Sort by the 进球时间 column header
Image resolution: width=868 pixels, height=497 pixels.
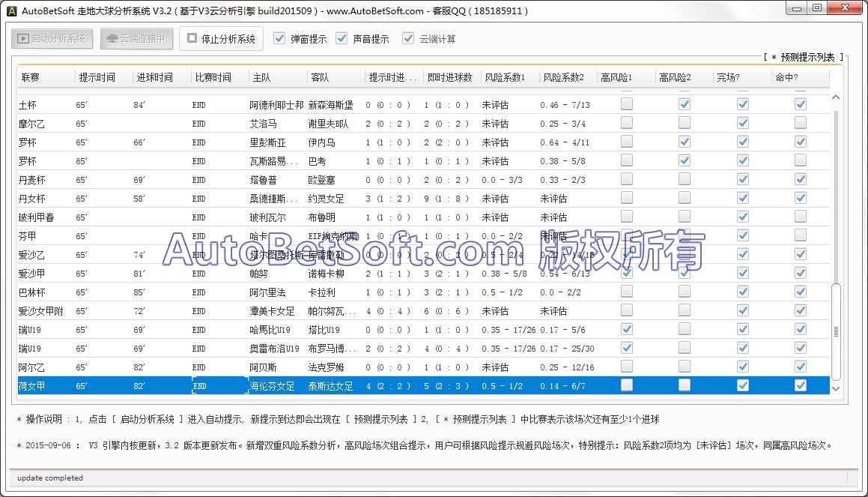161,77
